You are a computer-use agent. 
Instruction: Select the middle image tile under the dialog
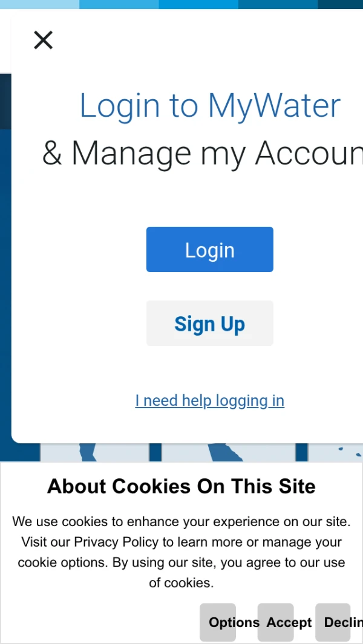click(228, 452)
